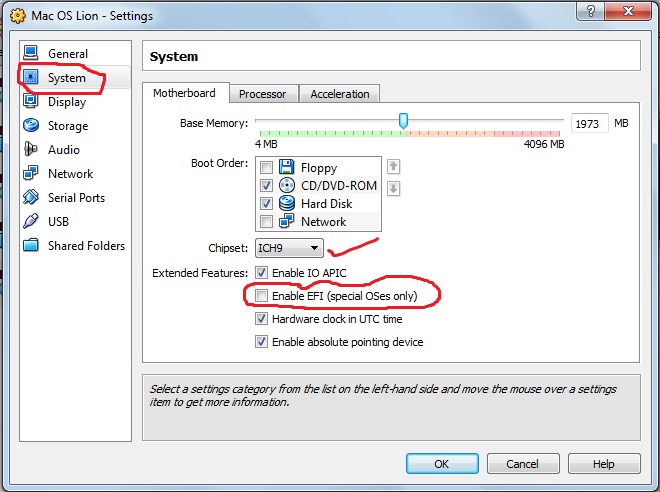Move boot device up with arrow
The height and width of the screenshot is (492, 660).
(x=393, y=167)
